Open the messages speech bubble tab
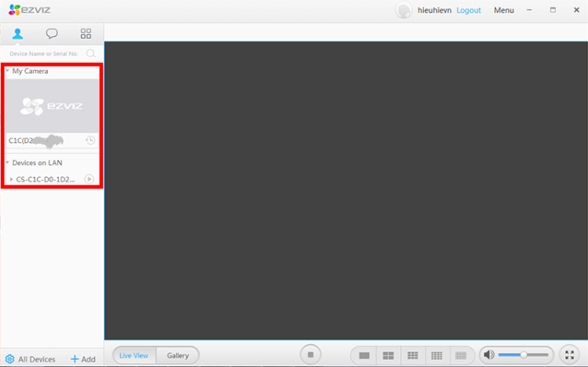 [52, 34]
